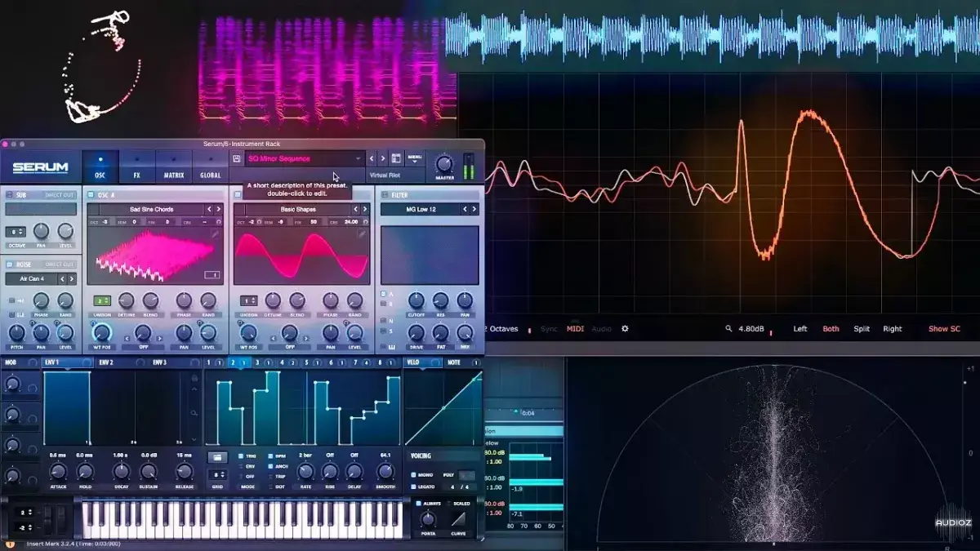The height and width of the screenshot is (551, 980).
Task: Click the LFO SMOOTH knob
Action: coord(385,471)
